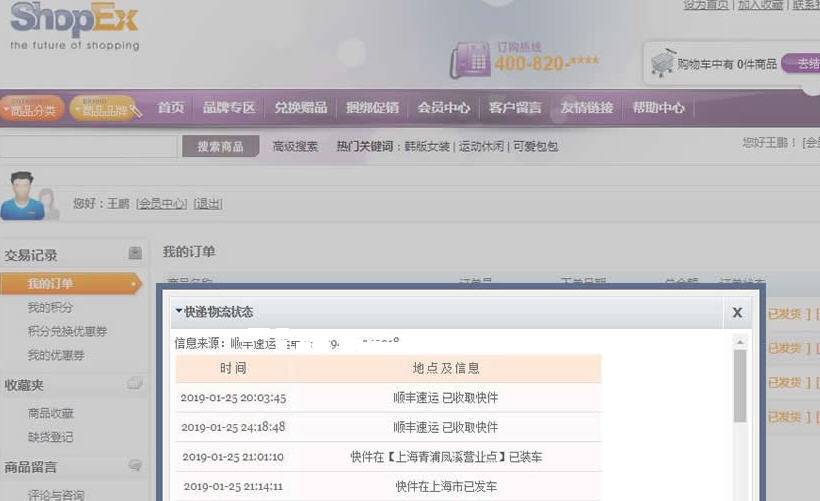Open 商品分类 orange dropdown
Viewport: 820px width, 501px height.
pos(32,109)
